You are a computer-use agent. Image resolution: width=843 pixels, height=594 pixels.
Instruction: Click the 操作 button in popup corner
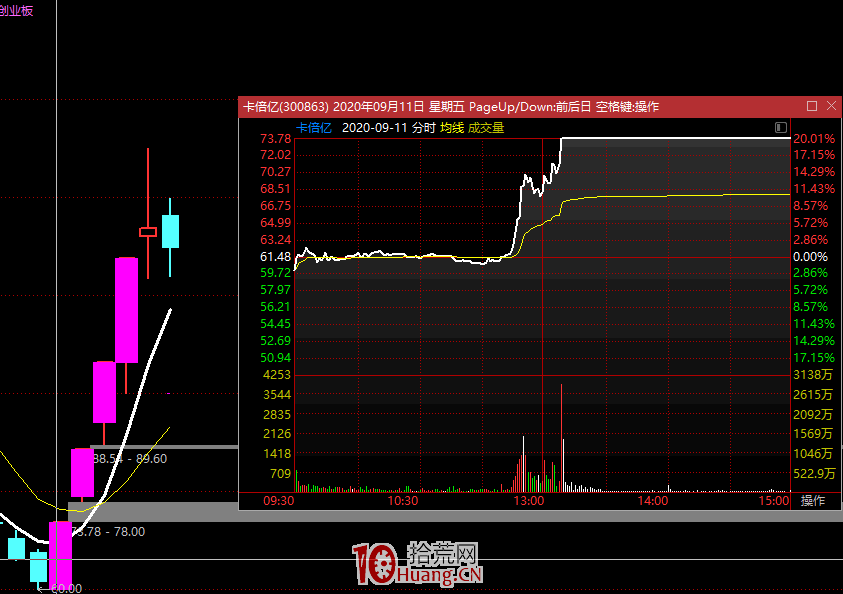[x=812, y=500]
